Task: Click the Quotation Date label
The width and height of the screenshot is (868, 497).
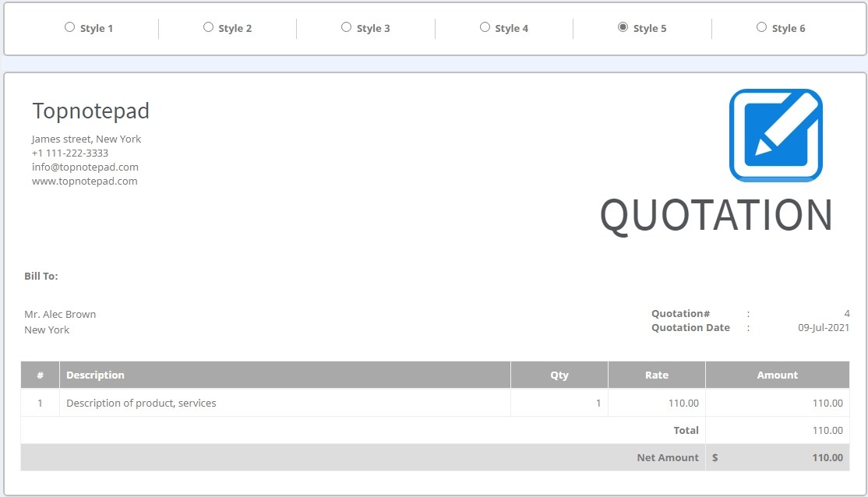Action: tap(690, 328)
